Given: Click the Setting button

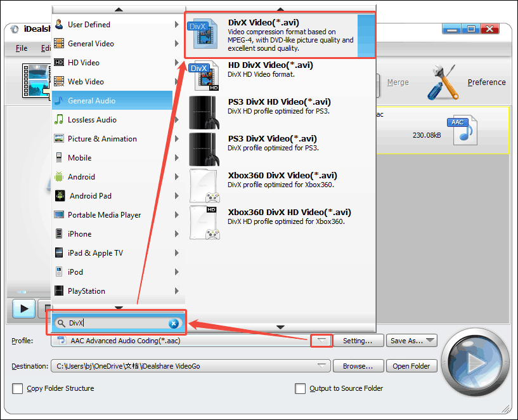Looking at the screenshot, I should [359, 341].
